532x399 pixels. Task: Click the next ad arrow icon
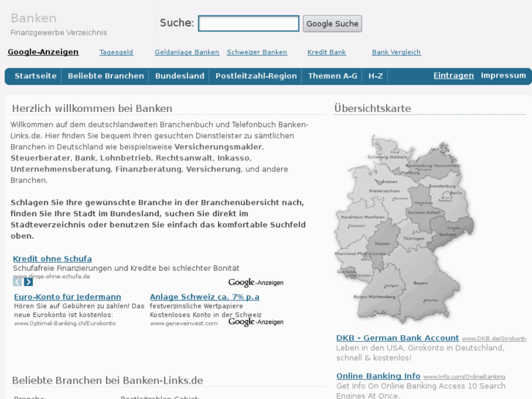[29, 282]
